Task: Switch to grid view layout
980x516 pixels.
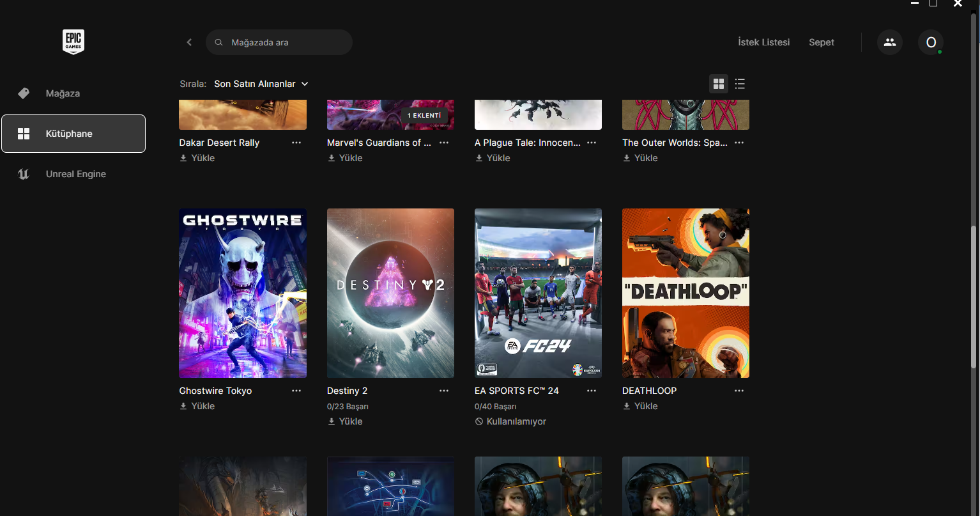Action: click(x=719, y=84)
